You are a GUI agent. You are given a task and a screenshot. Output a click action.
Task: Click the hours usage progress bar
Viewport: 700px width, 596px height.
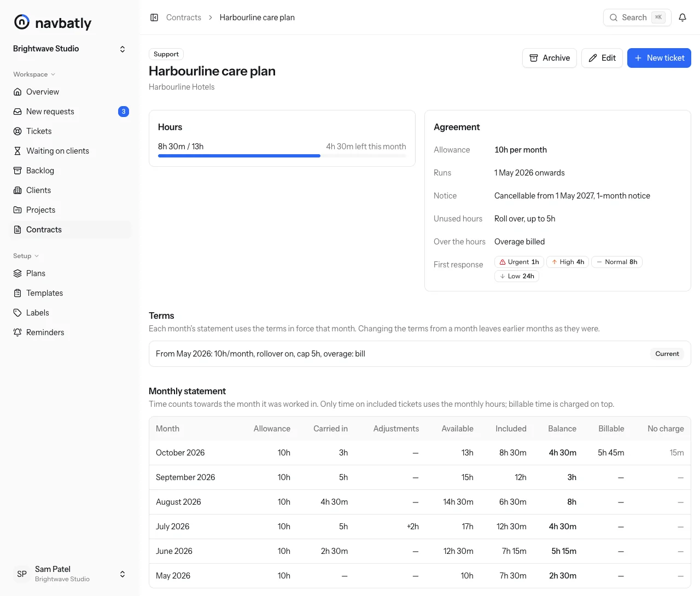click(x=282, y=156)
